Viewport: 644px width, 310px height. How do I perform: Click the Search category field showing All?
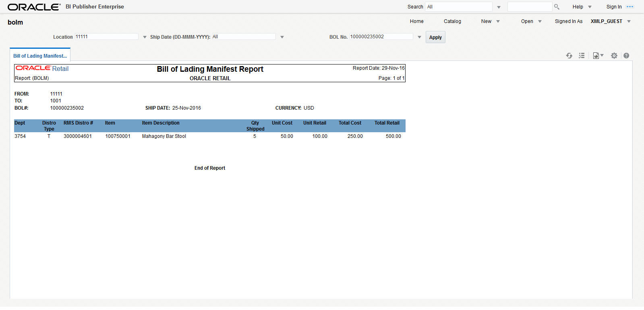click(459, 7)
